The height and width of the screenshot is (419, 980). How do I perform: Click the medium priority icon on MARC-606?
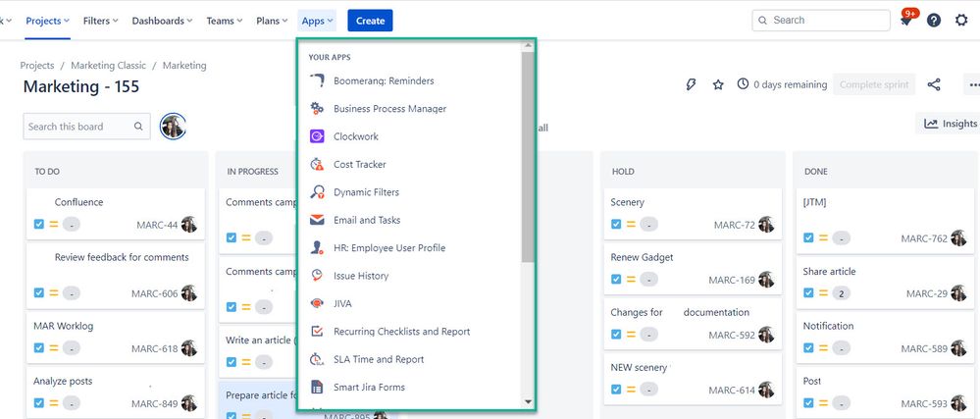coord(54,292)
